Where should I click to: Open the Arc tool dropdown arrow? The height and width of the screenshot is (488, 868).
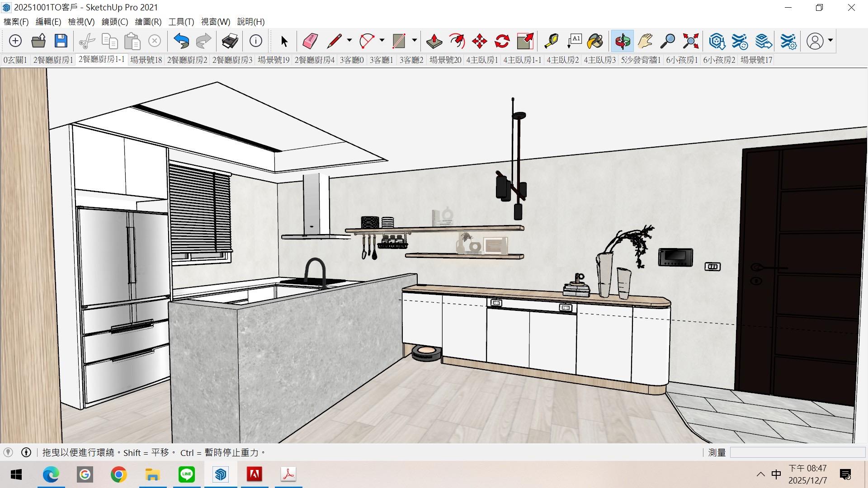click(382, 41)
